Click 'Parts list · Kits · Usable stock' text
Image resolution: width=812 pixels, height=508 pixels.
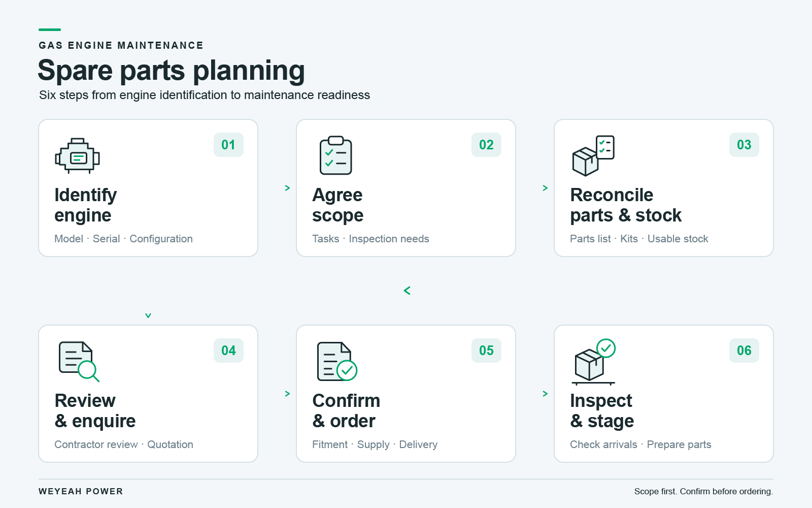639,239
